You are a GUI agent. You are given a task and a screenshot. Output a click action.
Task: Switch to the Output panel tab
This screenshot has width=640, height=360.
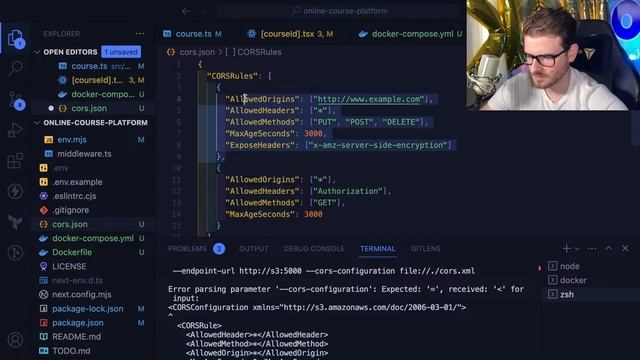[x=253, y=249]
